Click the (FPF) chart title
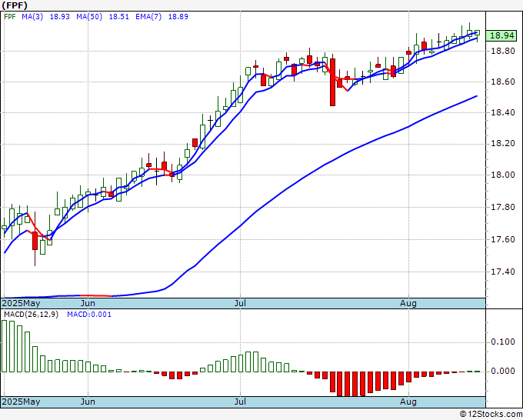 [15, 5]
